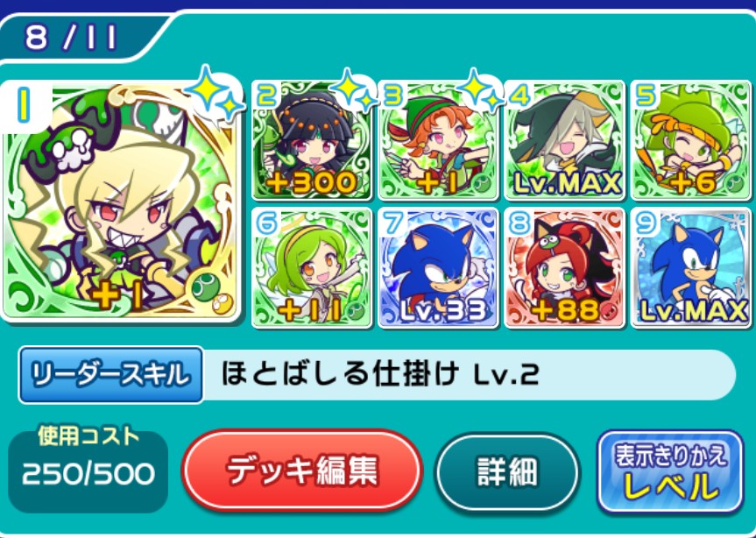The width and height of the screenshot is (756, 538).
Task: Tap the green-hat winking card with +6
Action: tap(691, 140)
